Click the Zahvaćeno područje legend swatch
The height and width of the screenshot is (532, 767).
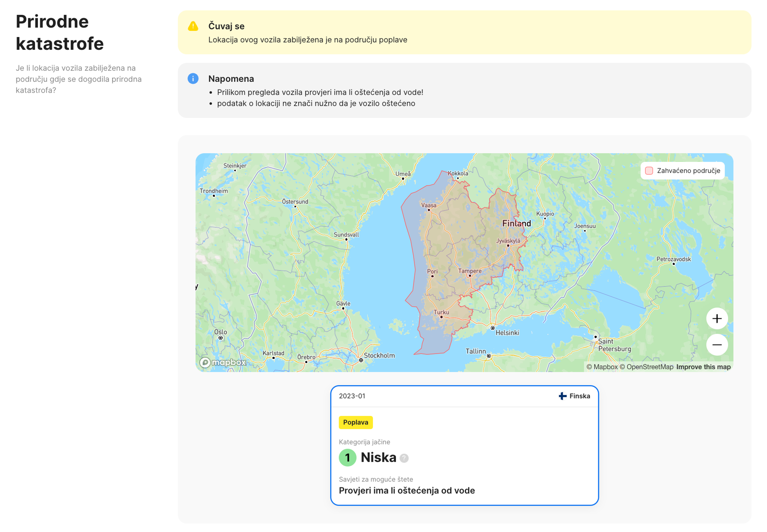coord(649,171)
